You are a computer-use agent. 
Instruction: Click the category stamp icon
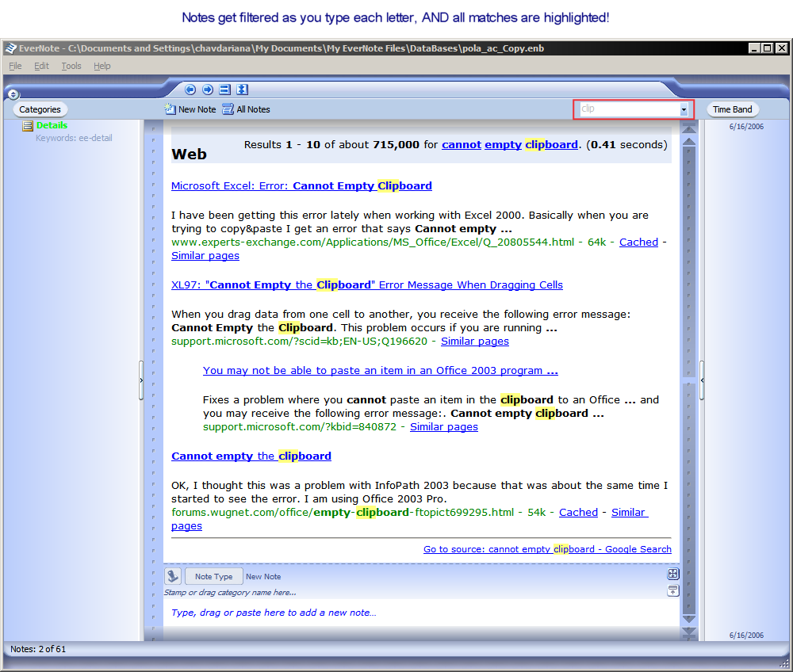point(172,576)
